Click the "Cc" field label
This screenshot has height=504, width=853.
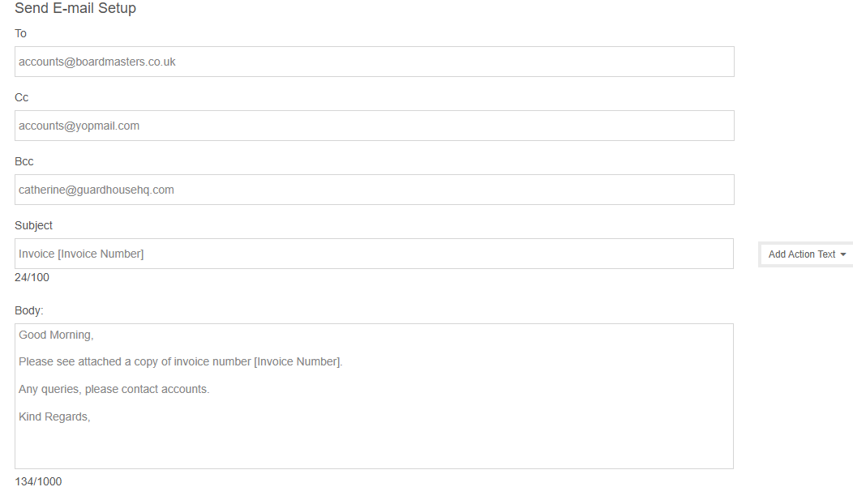tap(22, 97)
